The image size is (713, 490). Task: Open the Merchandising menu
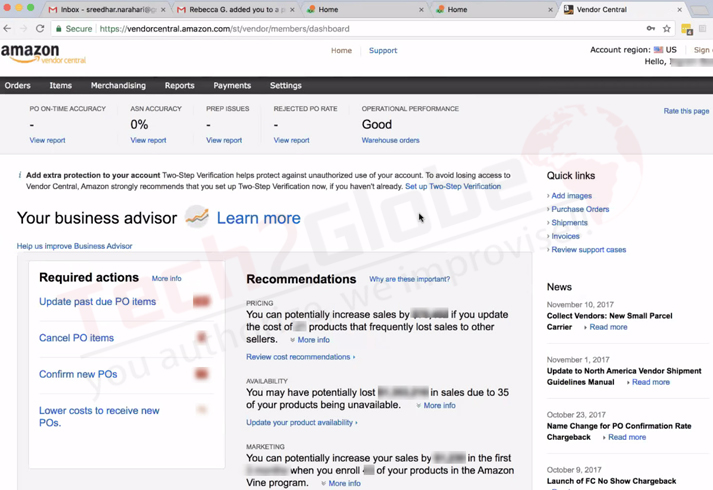118,86
